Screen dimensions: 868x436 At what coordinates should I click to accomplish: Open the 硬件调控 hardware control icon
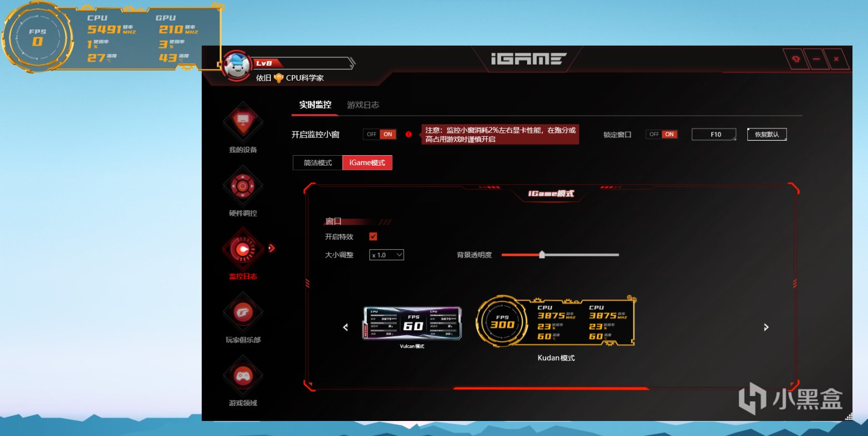[x=243, y=185]
